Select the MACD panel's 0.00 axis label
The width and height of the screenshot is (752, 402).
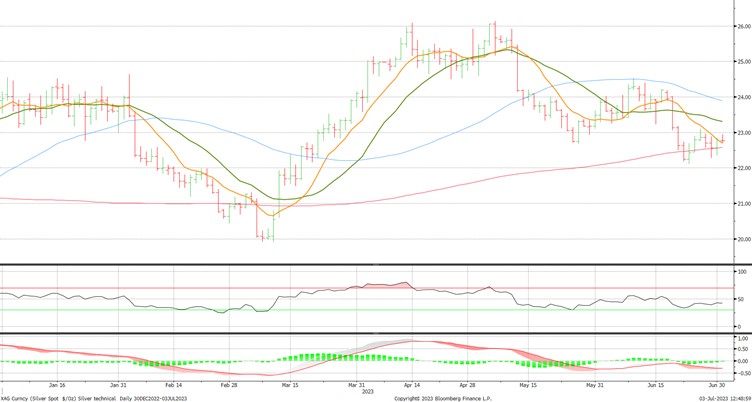tap(744, 361)
